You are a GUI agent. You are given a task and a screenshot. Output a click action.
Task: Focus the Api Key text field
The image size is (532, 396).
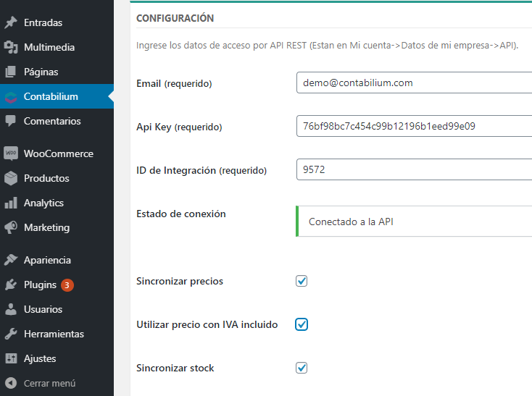(414, 126)
